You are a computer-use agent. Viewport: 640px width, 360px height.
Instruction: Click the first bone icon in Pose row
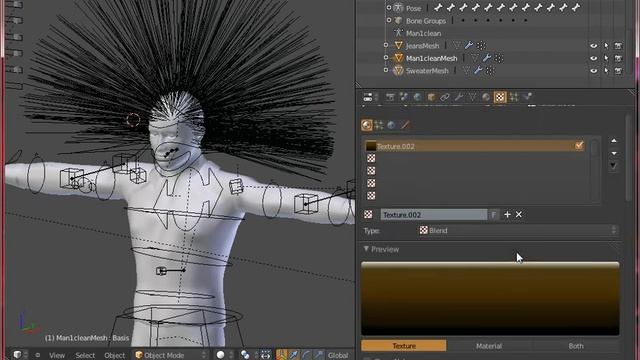438,8
